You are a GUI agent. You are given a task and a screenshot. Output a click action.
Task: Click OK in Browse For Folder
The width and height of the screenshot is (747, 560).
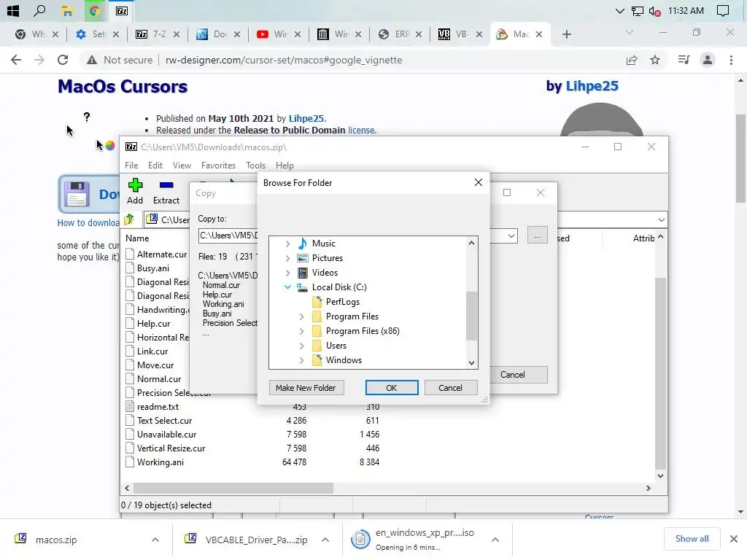point(392,388)
